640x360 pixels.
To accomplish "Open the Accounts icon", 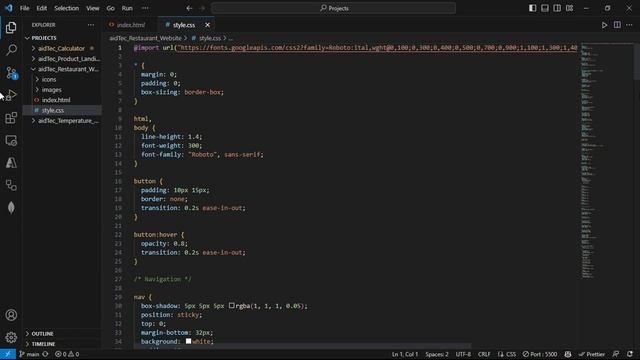I will 11,315.
